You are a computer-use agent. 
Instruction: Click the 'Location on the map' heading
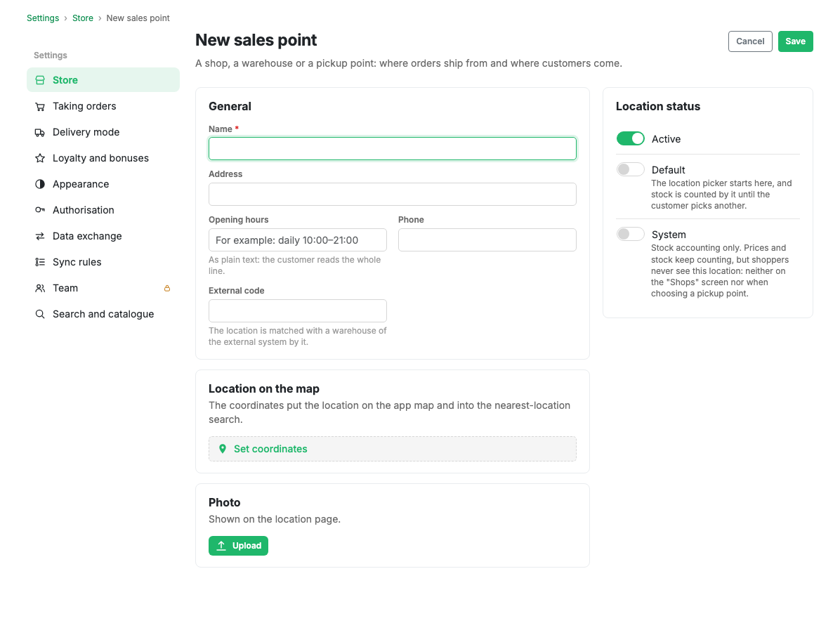point(263,388)
